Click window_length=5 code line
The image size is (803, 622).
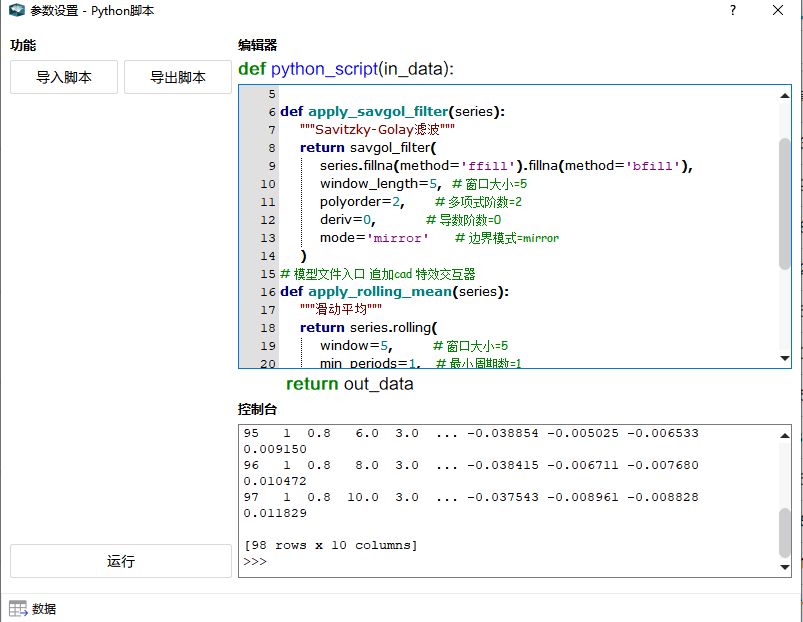(424, 184)
